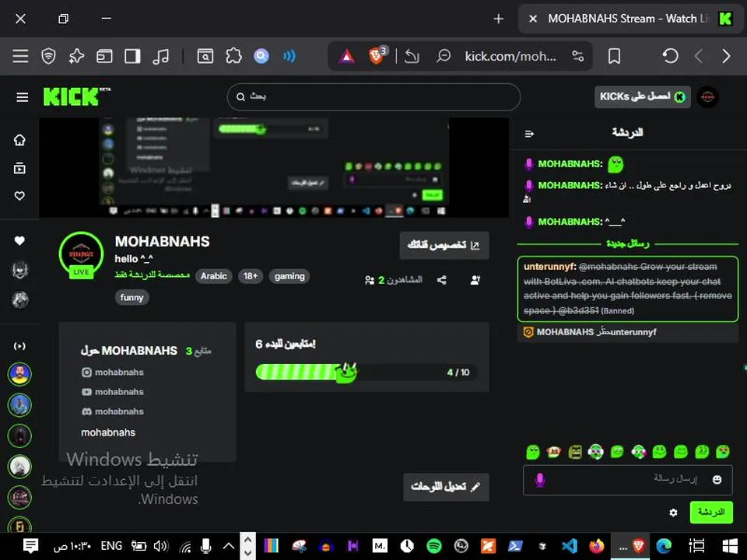
Task: Toggle the sidebar panel icon
Action: click(x=132, y=56)
